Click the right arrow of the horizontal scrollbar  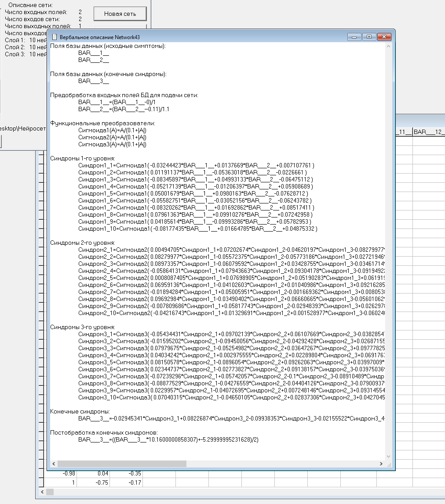[381, 464]
